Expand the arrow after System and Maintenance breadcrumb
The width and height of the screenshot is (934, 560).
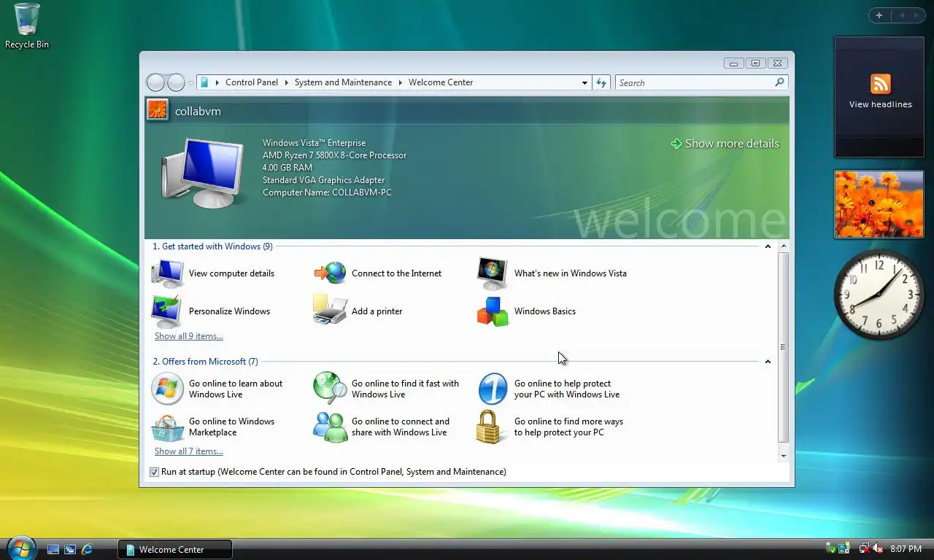click(401, 82)
